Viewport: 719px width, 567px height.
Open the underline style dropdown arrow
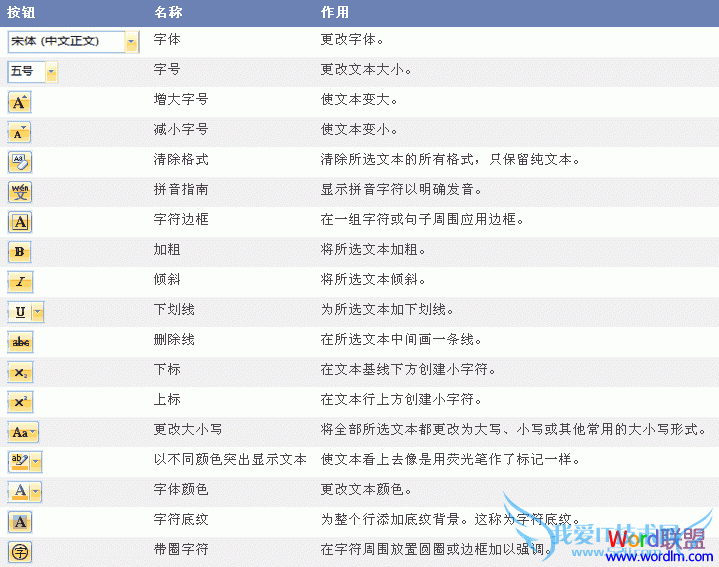click(38, 312)
